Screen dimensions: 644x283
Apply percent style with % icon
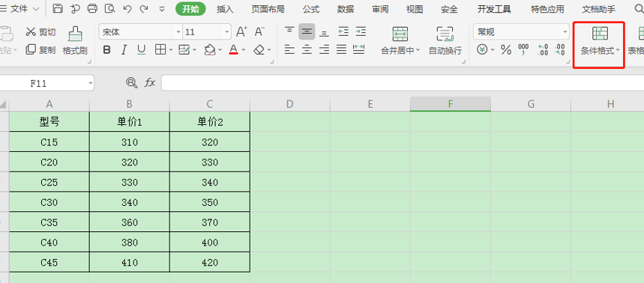click(506, 50)
